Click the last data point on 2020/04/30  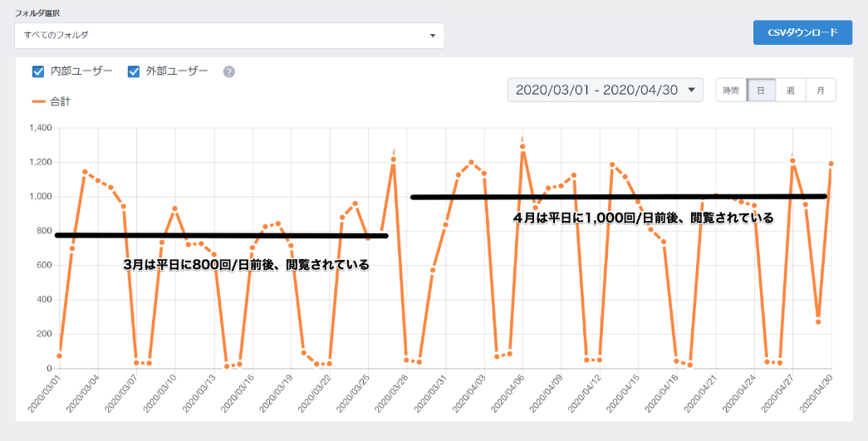click(831, 164)
